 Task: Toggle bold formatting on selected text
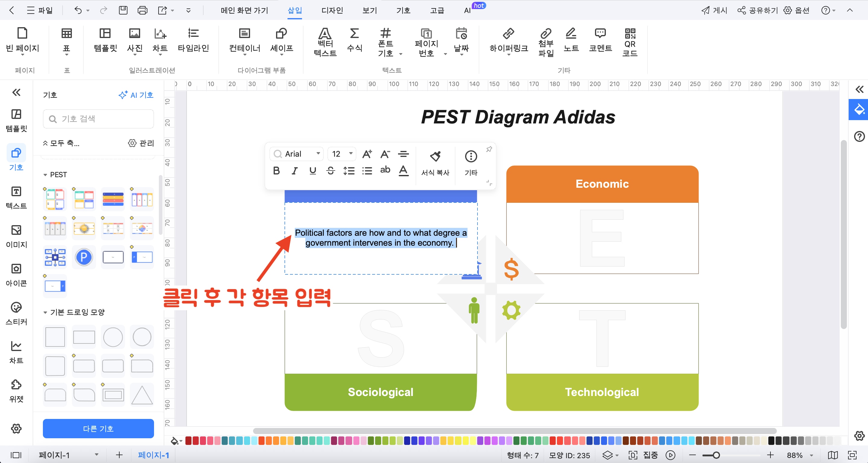(276, 171)
